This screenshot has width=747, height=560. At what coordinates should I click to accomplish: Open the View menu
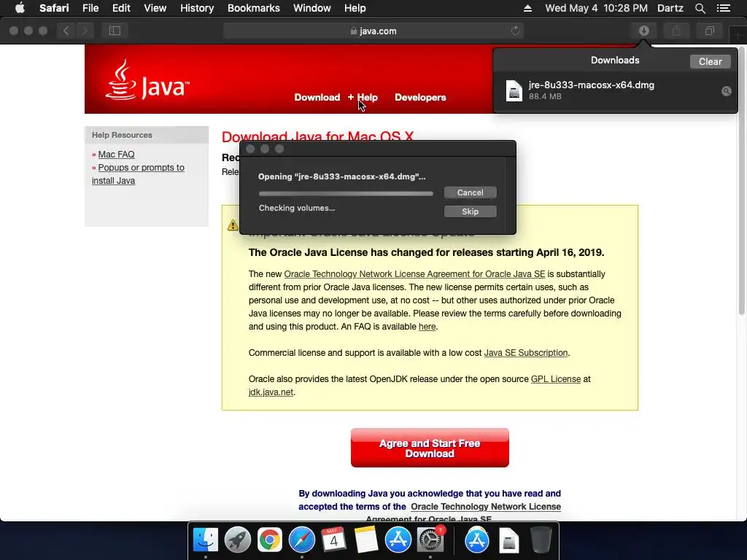tap(155, 8)
